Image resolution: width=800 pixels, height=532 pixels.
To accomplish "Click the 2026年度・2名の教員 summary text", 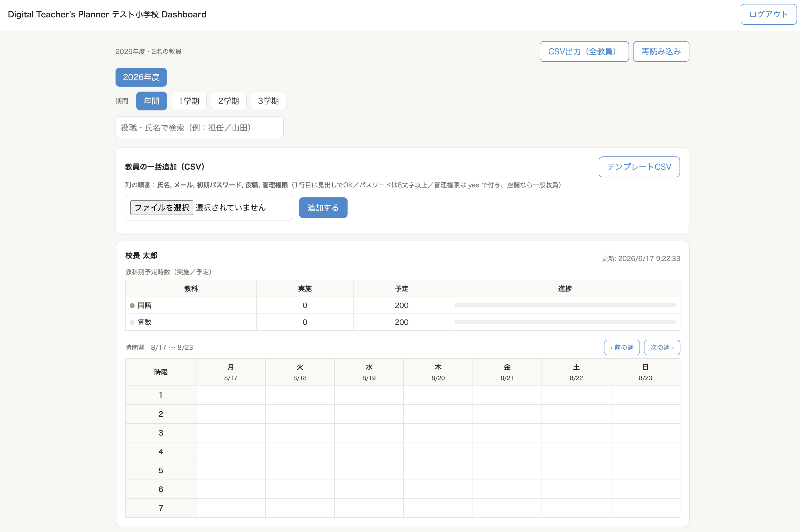I will point(148,51).
